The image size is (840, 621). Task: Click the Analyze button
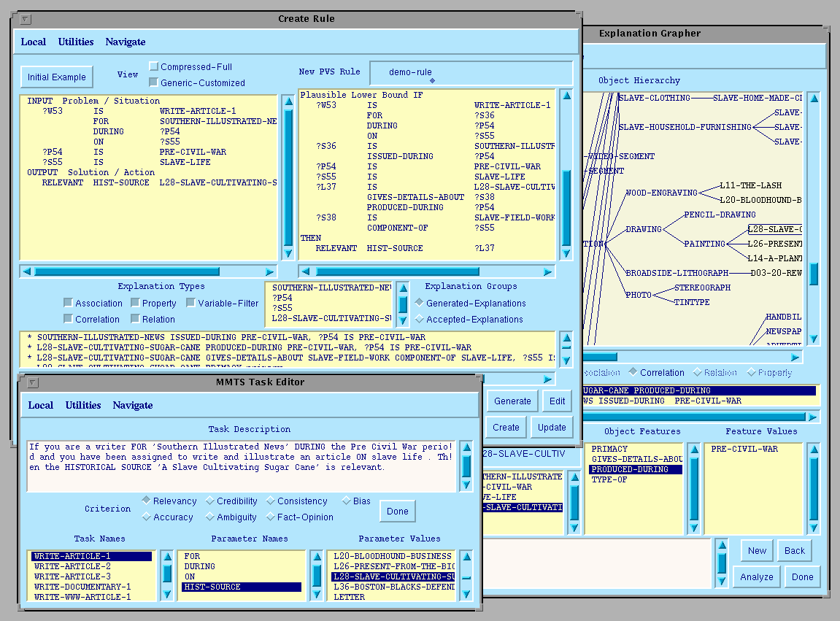[756, 576]
